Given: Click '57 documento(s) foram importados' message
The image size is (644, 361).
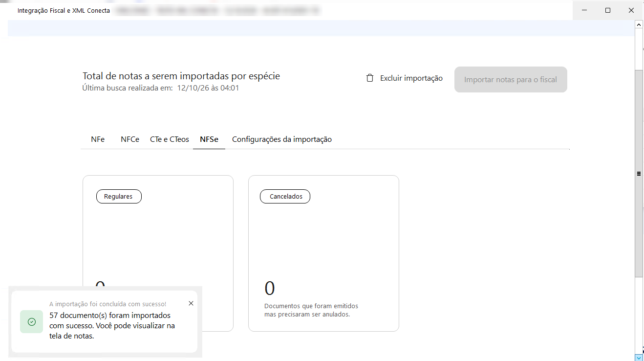Looking at the screenshot, I should coord(112,325).
